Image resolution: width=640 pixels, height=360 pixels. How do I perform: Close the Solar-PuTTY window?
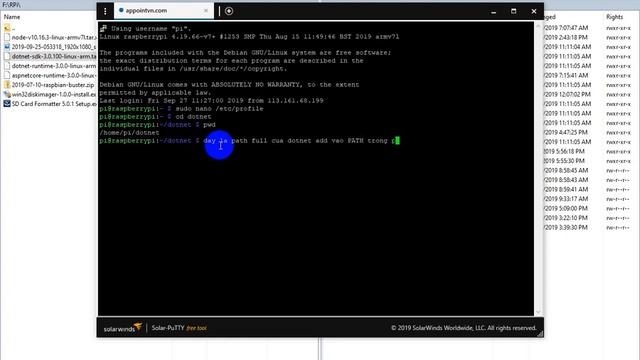click(x=533, y=11)
